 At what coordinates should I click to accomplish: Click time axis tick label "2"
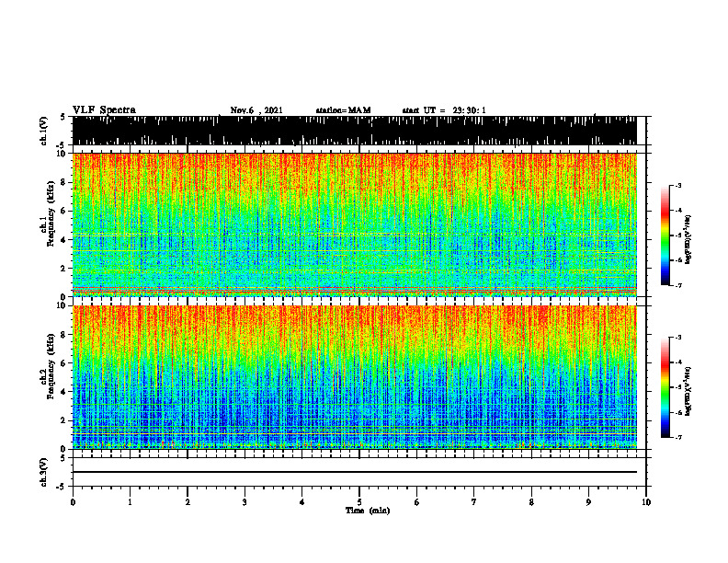tap(188, 502)
